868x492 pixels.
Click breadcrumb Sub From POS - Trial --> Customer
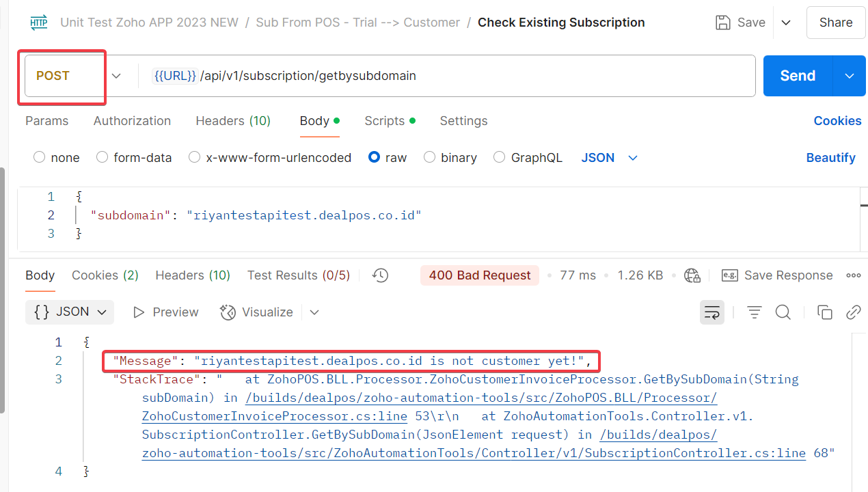(358, 23)
